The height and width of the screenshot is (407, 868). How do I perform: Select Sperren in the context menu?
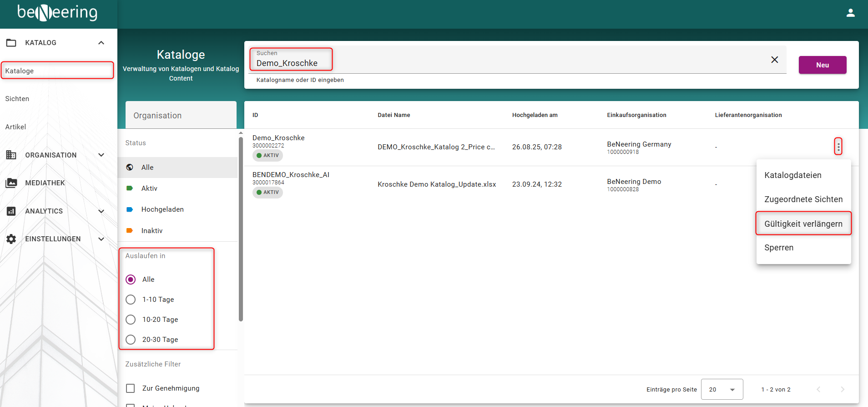click(x=779, y=248)
